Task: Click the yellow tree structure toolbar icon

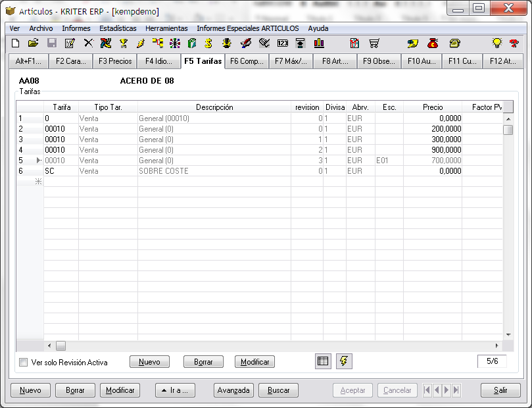Action: [x=158, y=43]
